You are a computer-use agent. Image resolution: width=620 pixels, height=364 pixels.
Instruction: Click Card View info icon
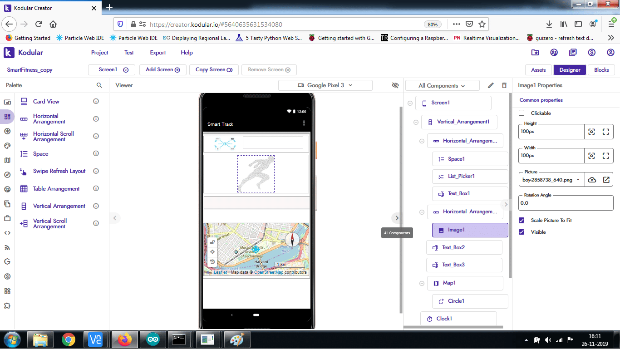(96, 102)
